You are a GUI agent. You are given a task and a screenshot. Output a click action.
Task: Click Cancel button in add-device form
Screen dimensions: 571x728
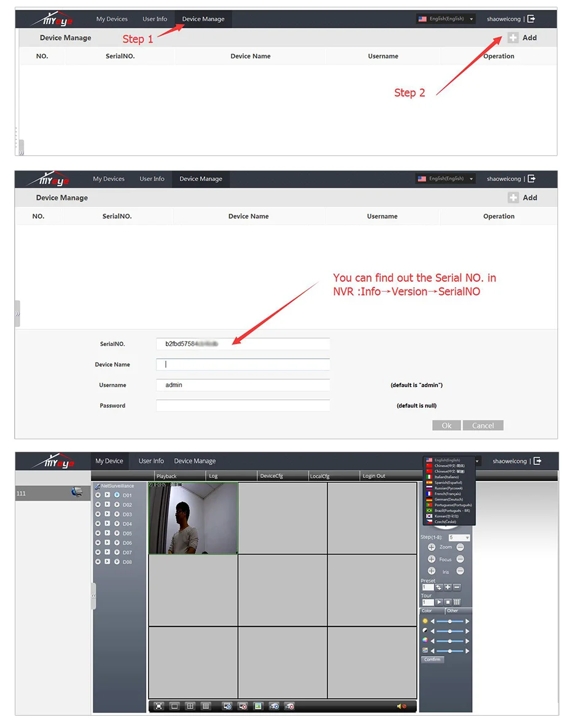[483, 425]
